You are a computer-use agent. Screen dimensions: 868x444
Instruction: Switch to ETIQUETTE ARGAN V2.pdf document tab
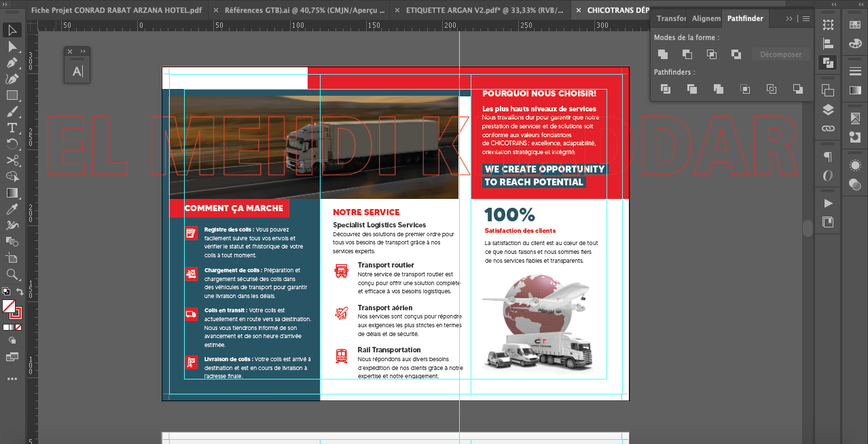click(484, 11)
